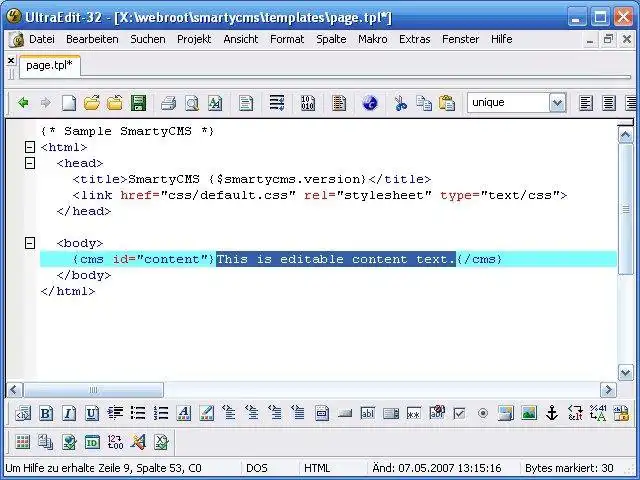Print the current document
Screen dimensions: 640x480
coord(168,103)
